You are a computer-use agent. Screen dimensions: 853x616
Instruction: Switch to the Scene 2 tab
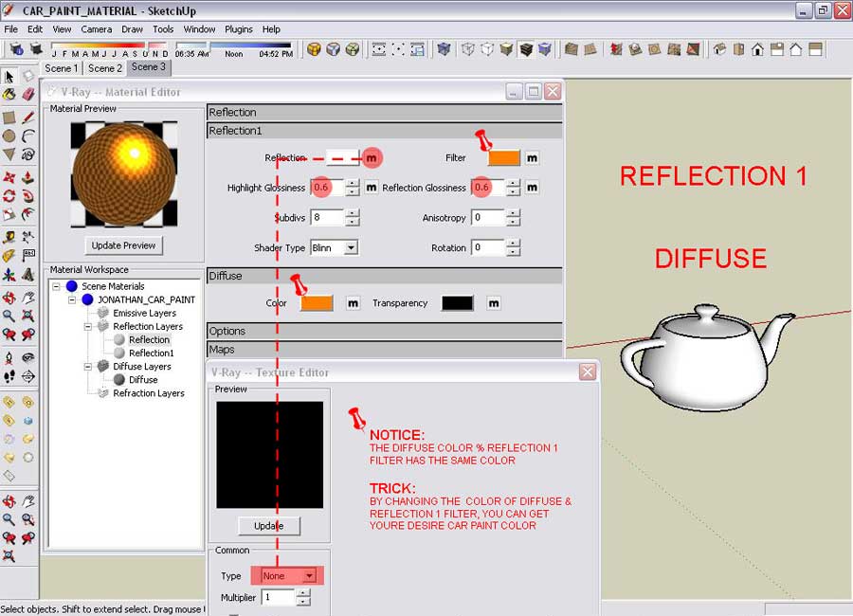(105, 68)
